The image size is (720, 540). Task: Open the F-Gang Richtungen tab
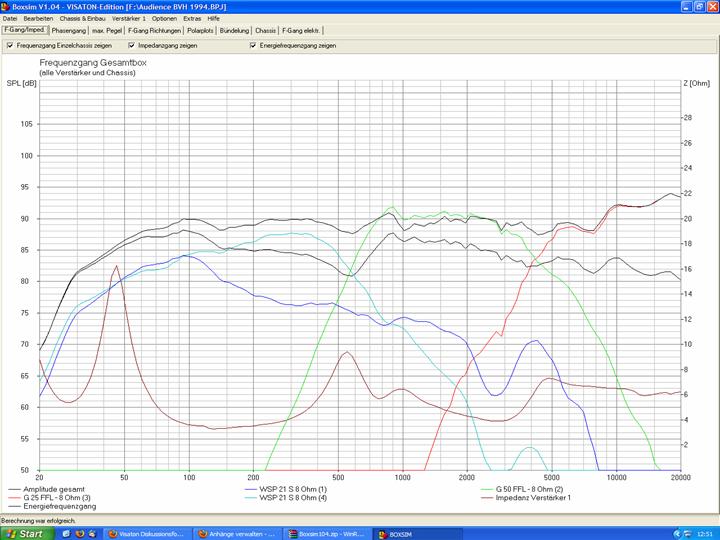click(154, 31)
